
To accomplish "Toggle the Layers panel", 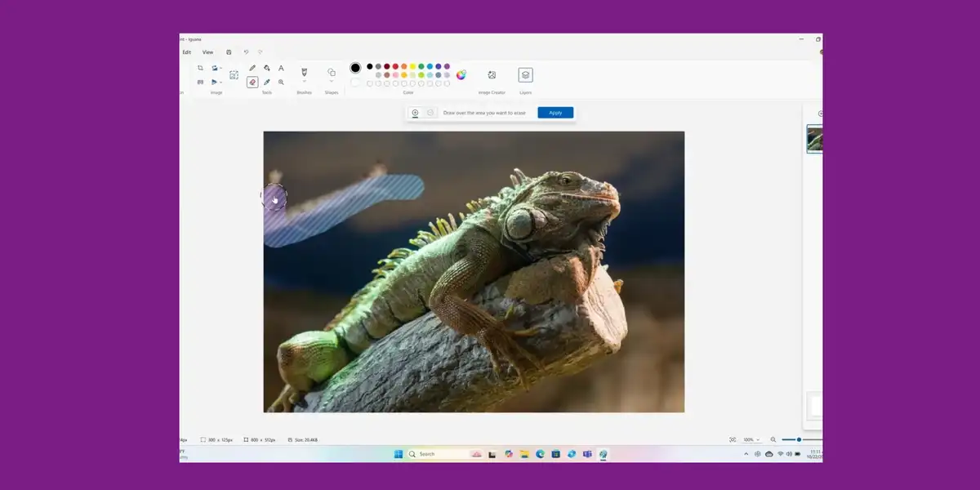I will [x=525, y=75].
